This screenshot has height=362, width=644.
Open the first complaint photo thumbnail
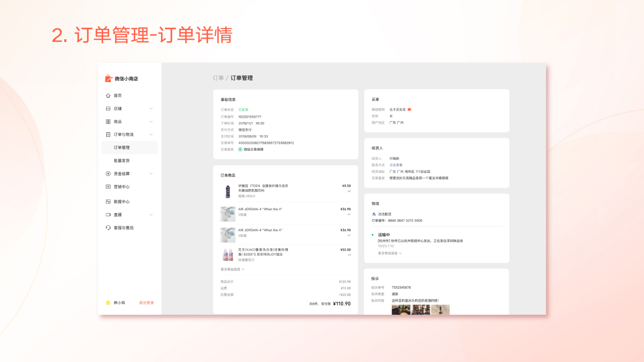pyautogui.click(x=401, y=310)
